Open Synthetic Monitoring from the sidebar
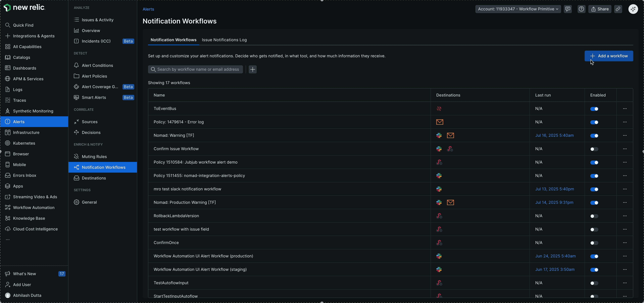644x303 pixels. tap(33, 111)
